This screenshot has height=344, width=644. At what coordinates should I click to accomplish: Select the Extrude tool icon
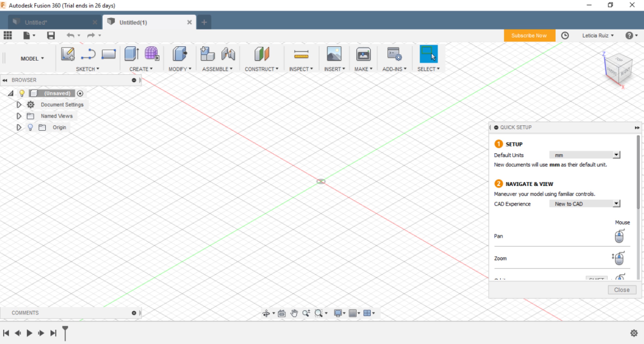(131, 54)
